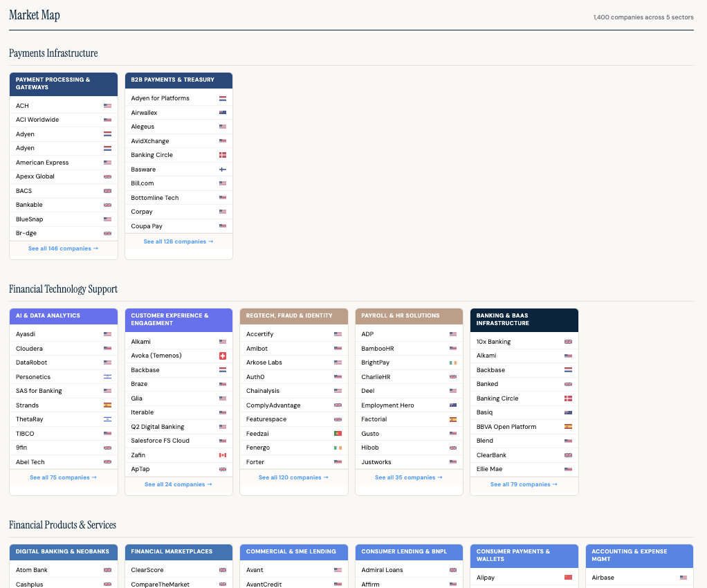Open the See all 146 companies link
Screen dimensions: 707x588
(63, 248)
